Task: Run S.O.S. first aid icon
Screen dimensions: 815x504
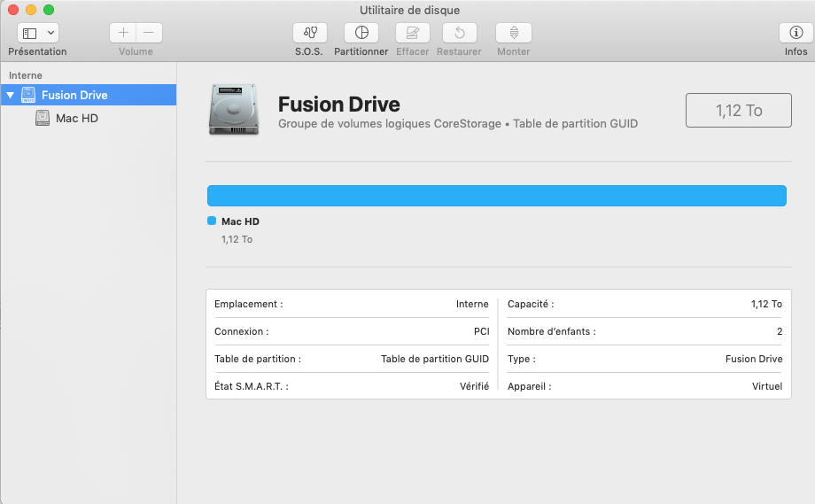Action: pos(310,33)
